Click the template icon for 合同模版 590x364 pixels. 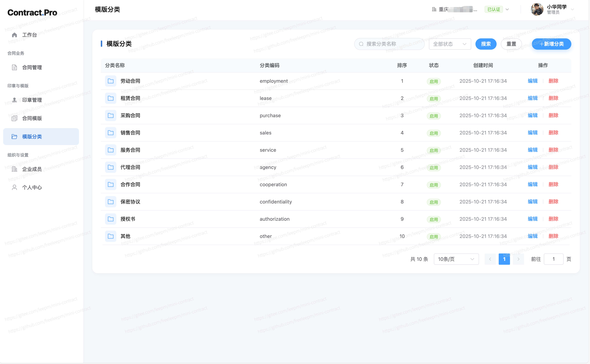(14, 118)
